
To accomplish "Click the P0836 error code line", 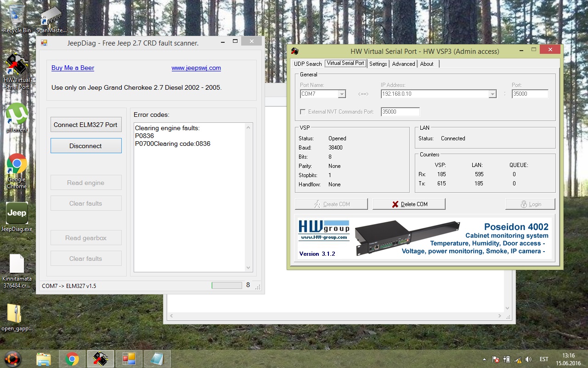I will (x=144, y=136).
